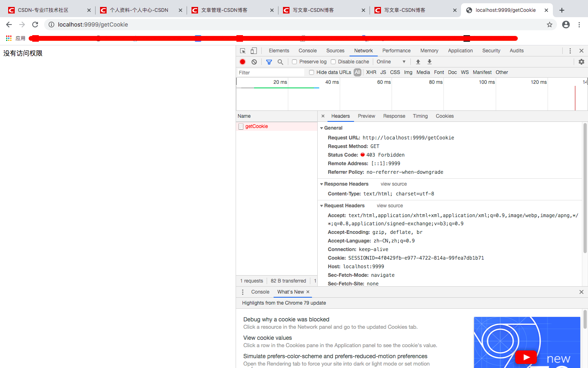Filter requests by WS
588x368 pixels.
465,72
